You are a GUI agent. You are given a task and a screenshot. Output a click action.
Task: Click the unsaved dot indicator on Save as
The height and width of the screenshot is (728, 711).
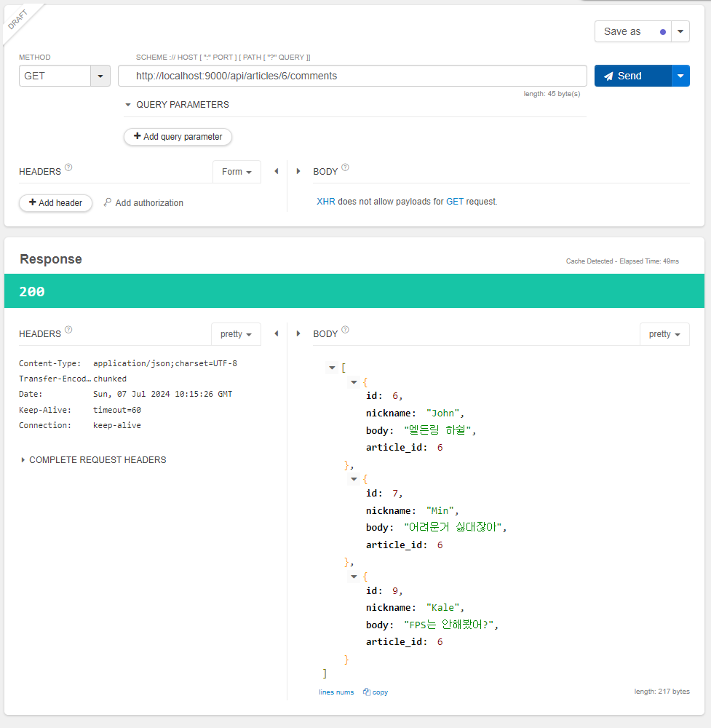click(663, 32)
